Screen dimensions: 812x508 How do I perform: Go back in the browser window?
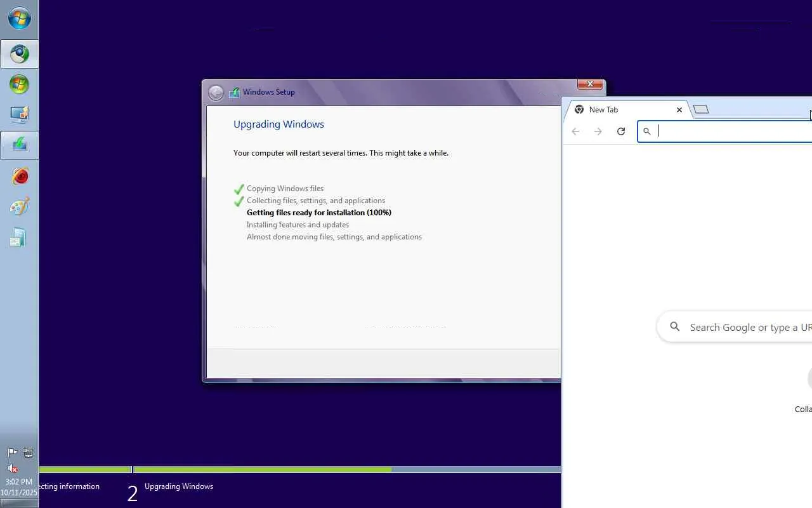pyautogui.click(x=575, y=131)
